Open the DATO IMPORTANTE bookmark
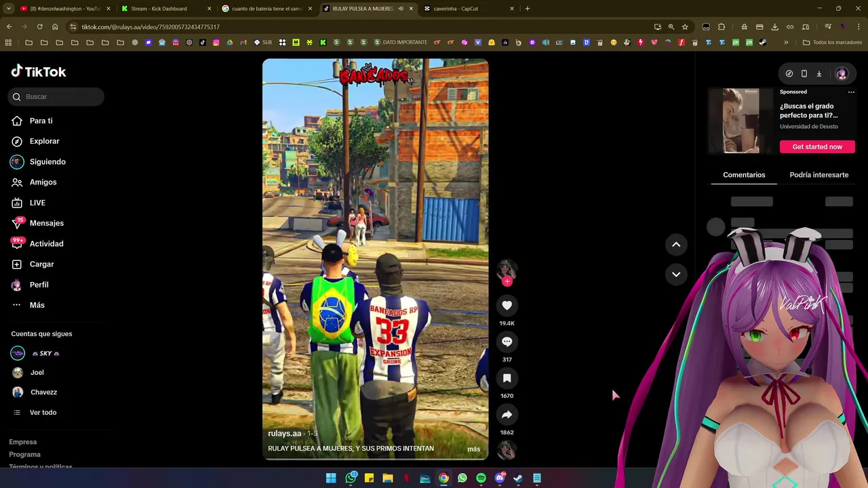This screenshot has height=488, width=868. point(400,43)
